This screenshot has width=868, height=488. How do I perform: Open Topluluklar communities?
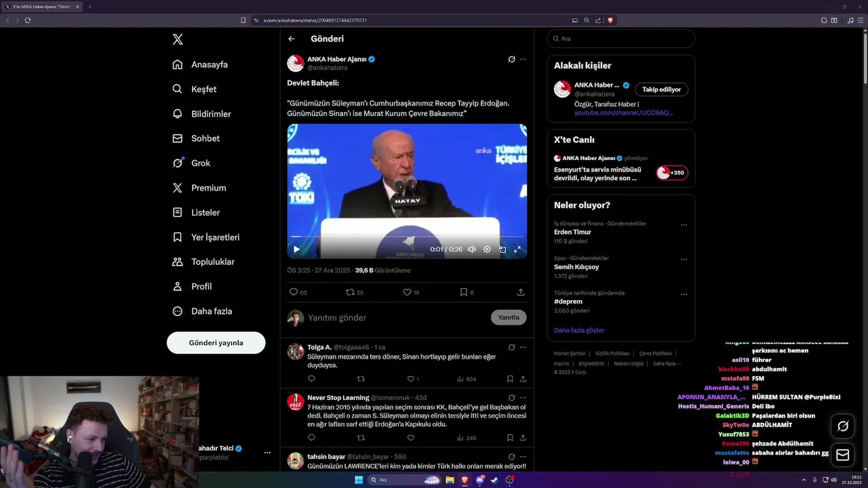click(x=203, y=262)
